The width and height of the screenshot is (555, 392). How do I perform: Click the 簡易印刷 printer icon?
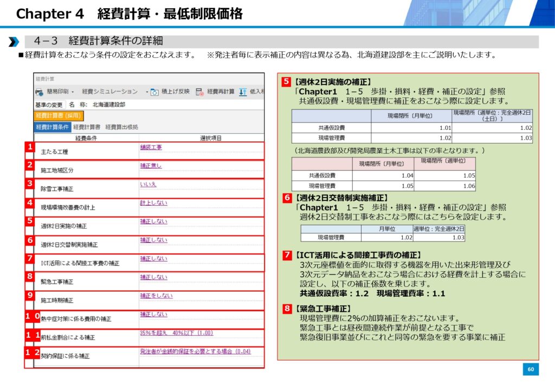(39, 92)
